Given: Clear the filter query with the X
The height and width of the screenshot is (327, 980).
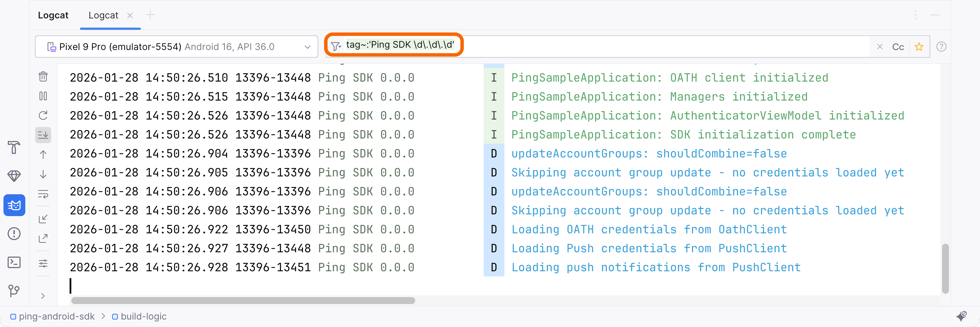Looking at the screenshot, I should (880, 46).
